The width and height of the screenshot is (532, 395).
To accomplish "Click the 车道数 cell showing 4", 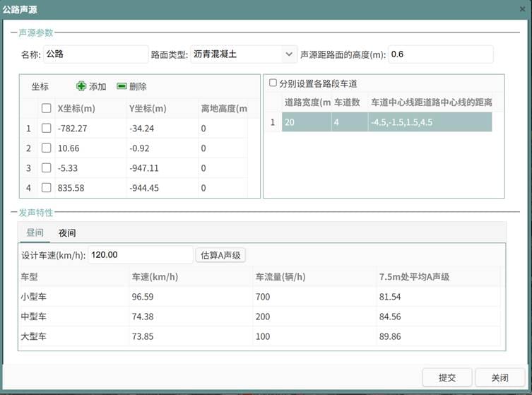I will [348, 122].
